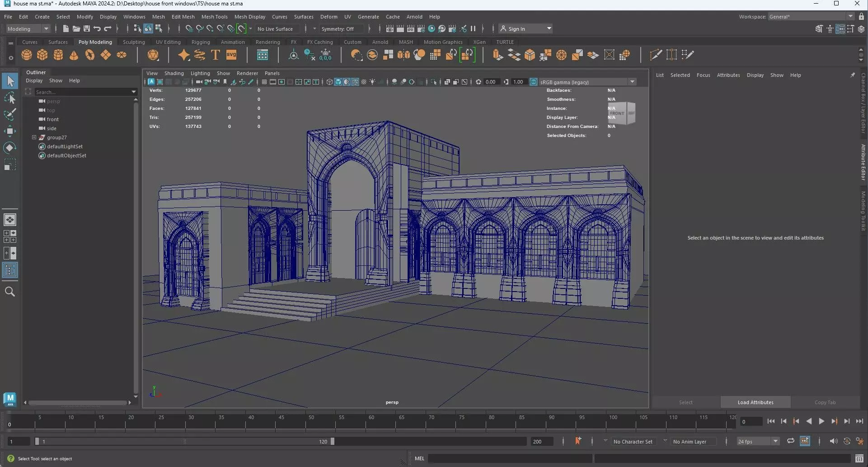
Task: Toggle the viewport grid display button
Action: pos(264,82)
